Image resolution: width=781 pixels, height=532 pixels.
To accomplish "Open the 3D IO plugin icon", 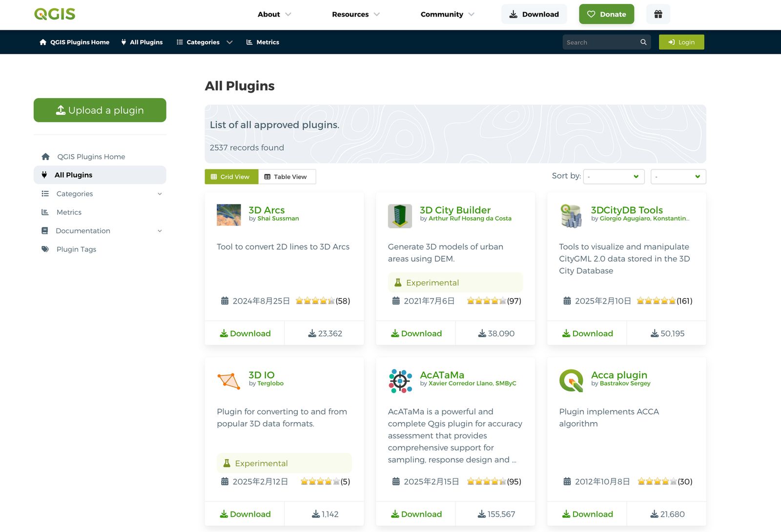I will pos(229,380).
